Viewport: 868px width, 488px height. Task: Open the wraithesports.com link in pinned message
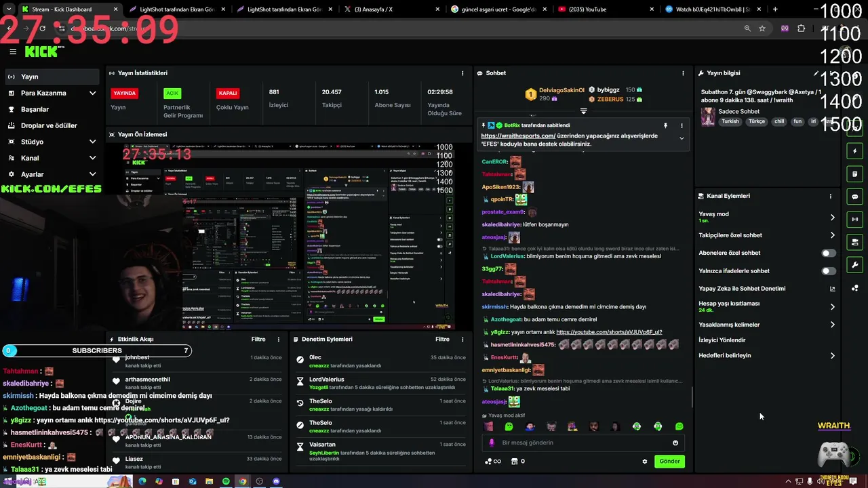(x=518, y=136)
